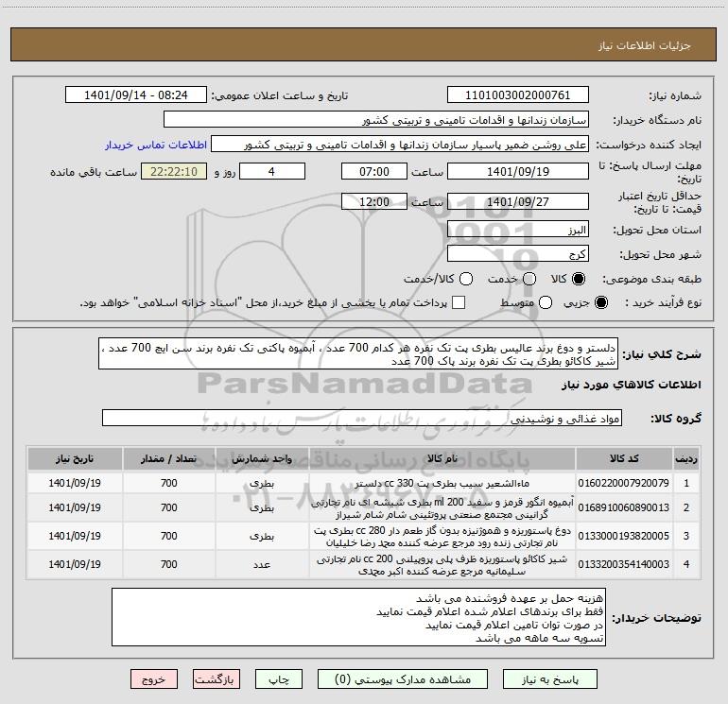Click the row number 1 cell
This screenshot has width=728, height=704.
[x=686, y=483]
